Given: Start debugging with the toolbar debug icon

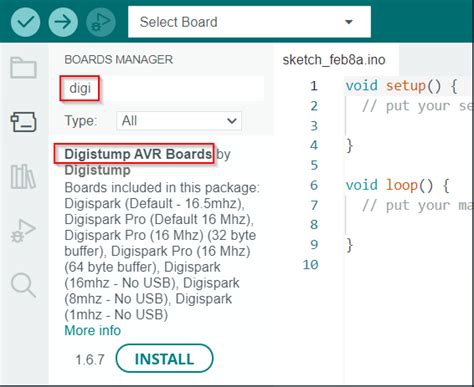Looking at the screenshot, I should (x=101, y=22).
